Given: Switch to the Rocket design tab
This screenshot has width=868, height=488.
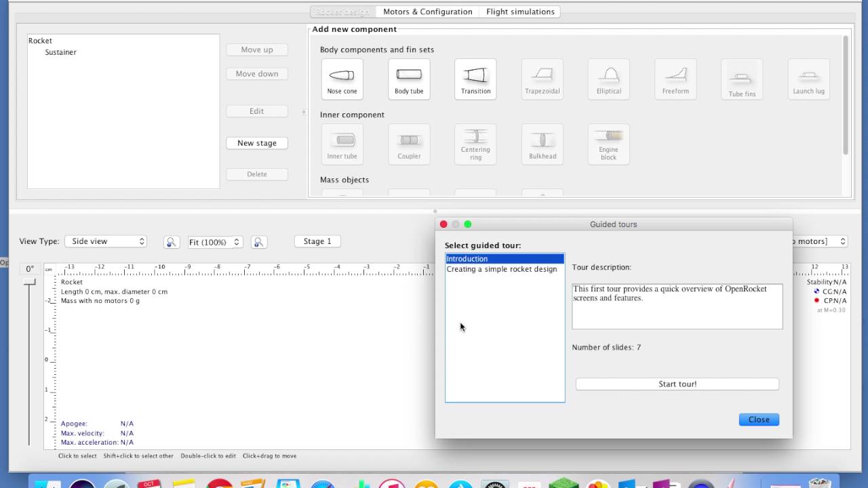Looking at the screenshot, I should coord(342,12).
